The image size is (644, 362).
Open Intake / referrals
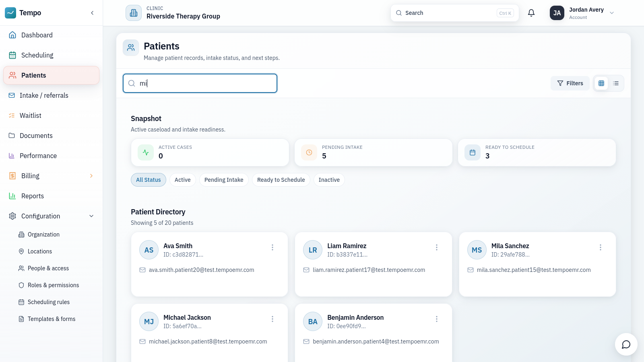[x=51, y=95]
